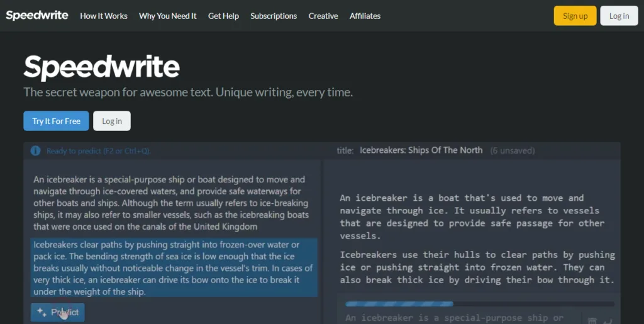Click the Speedwrite logo in the navbar
Viewport: 644px width, 324px height.
point(37,16)
